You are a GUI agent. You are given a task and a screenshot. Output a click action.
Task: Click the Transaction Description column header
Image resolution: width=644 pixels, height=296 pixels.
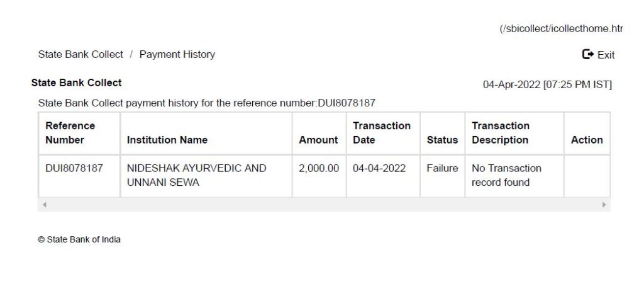click(501, 133)
